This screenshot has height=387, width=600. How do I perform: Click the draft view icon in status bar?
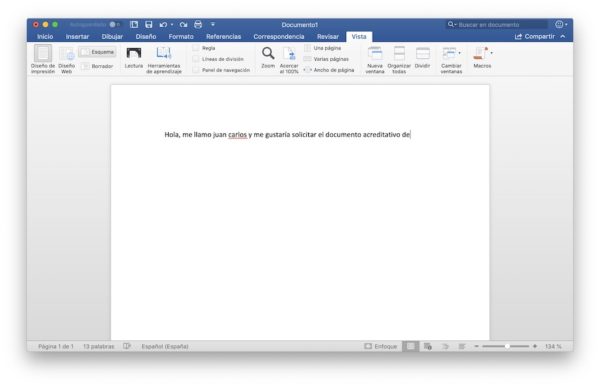462,346
